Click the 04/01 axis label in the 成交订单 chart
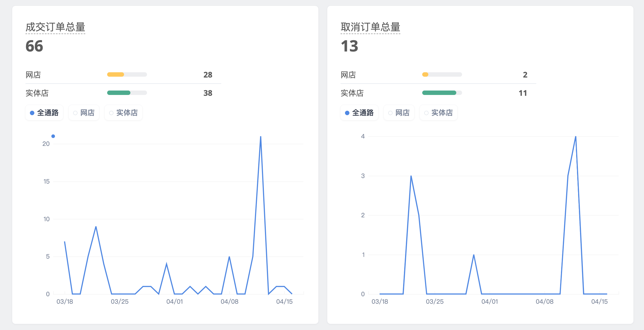Viewport: 644px width, 330px height. (175, 301)
